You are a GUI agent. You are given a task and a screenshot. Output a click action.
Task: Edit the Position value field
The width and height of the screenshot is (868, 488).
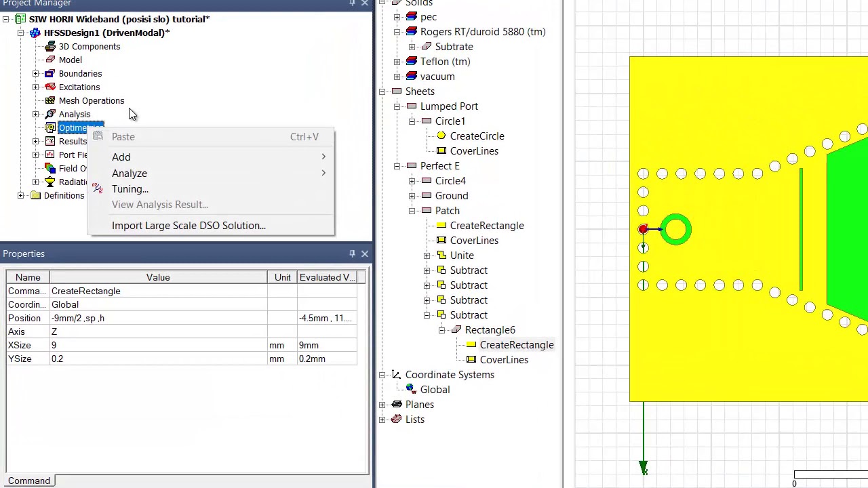tap(158, 318)
